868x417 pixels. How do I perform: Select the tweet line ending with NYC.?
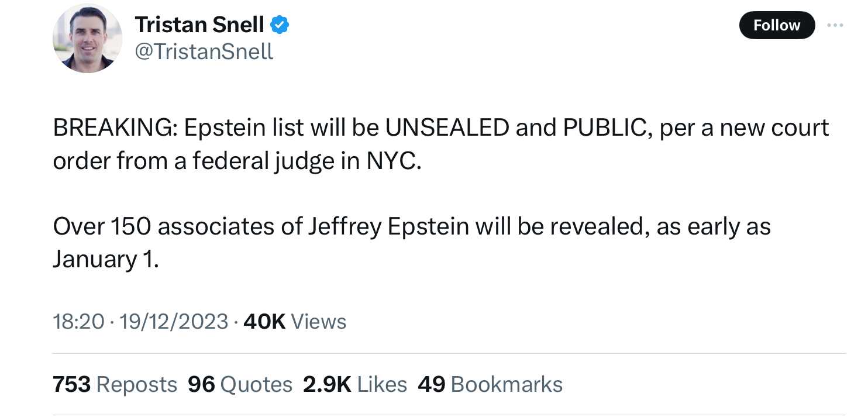pyautogui.click(x=237, y=161)
